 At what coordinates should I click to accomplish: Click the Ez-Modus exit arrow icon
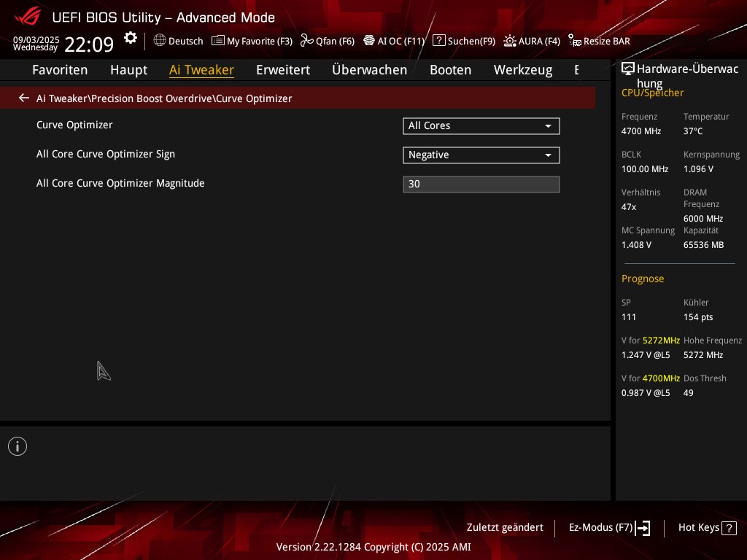pos(643,528)
